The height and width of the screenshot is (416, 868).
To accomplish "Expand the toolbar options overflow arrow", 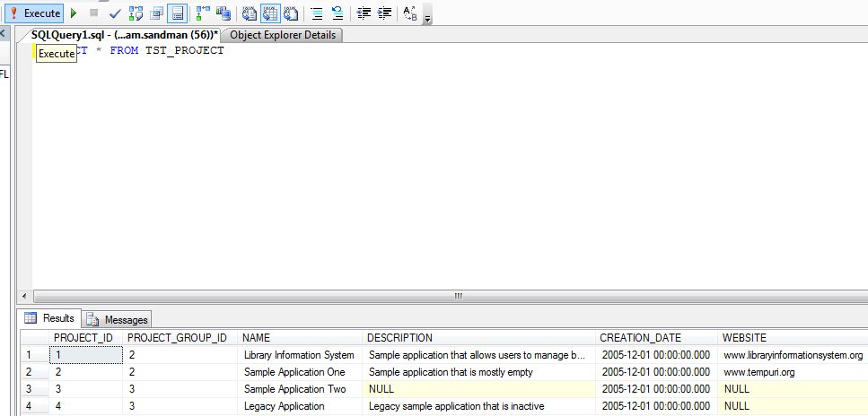I will tap(427, 17).
